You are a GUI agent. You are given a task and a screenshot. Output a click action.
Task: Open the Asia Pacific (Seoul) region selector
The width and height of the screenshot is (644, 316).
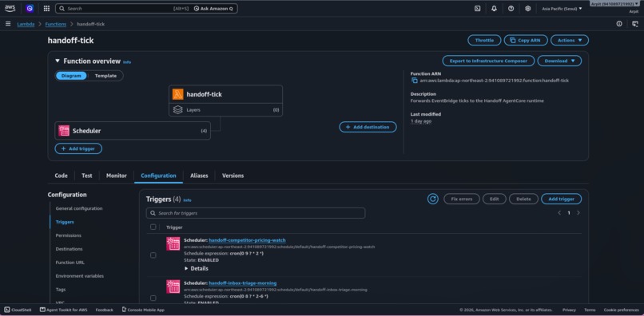point(562,8)
